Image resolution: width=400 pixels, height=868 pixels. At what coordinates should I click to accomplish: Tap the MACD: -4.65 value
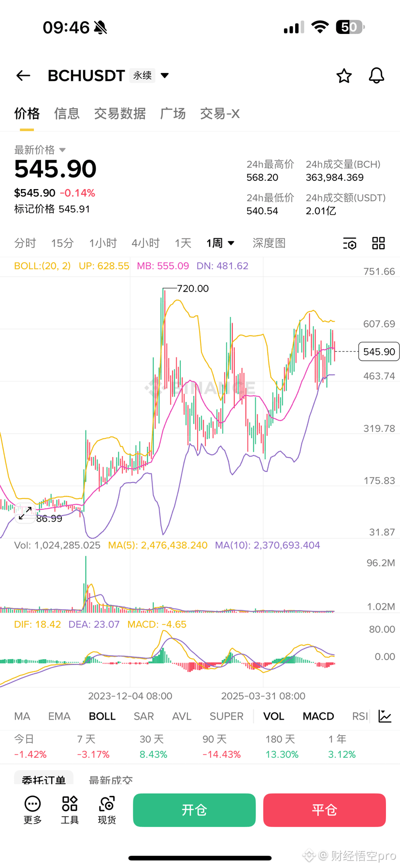(157, 624)
